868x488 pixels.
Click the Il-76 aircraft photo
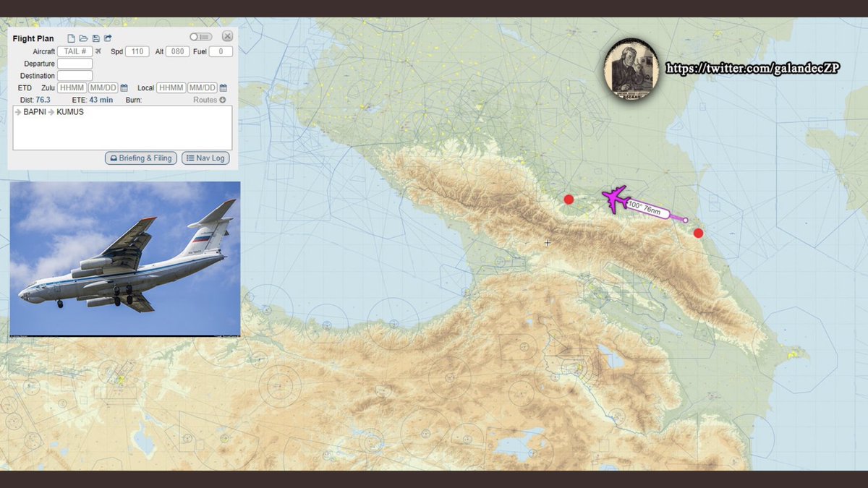click(x=124, y=259)
